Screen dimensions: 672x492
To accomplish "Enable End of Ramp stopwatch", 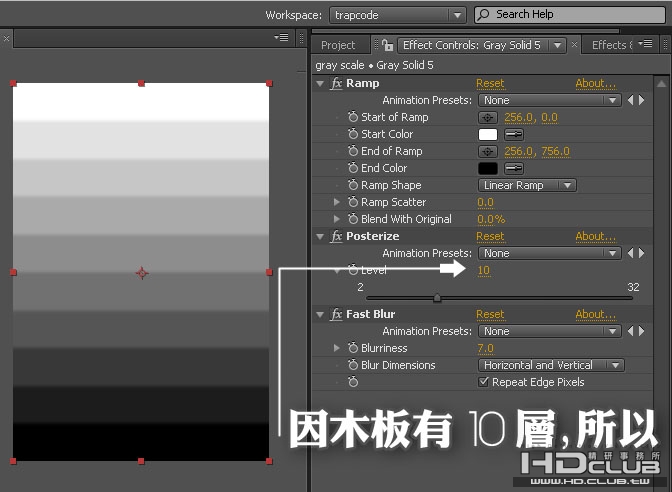I will coord(353,151).
